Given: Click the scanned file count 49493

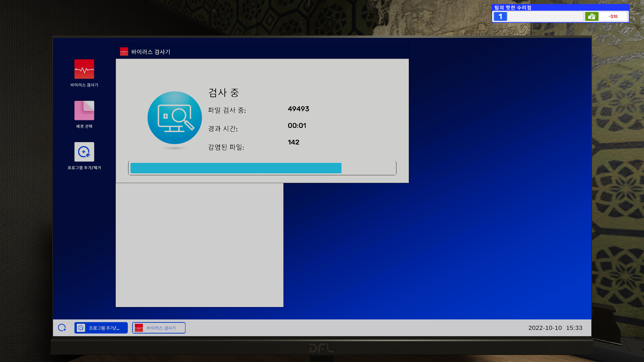Looking at the screenshot, I should 298,109.
